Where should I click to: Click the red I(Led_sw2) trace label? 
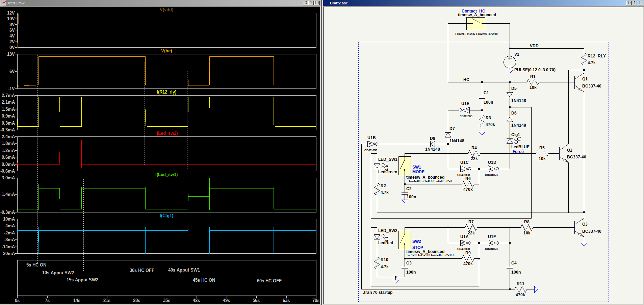[166, 133]
